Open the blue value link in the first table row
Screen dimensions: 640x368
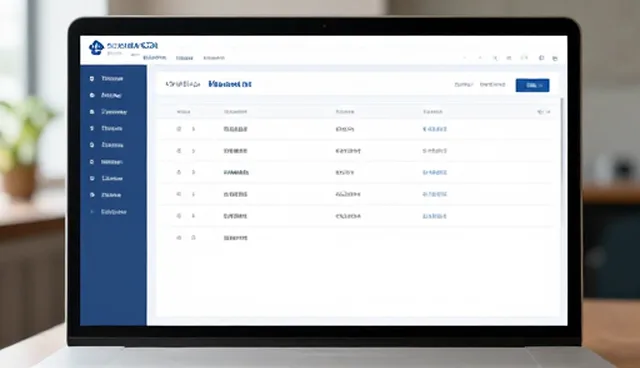[435, 129]
